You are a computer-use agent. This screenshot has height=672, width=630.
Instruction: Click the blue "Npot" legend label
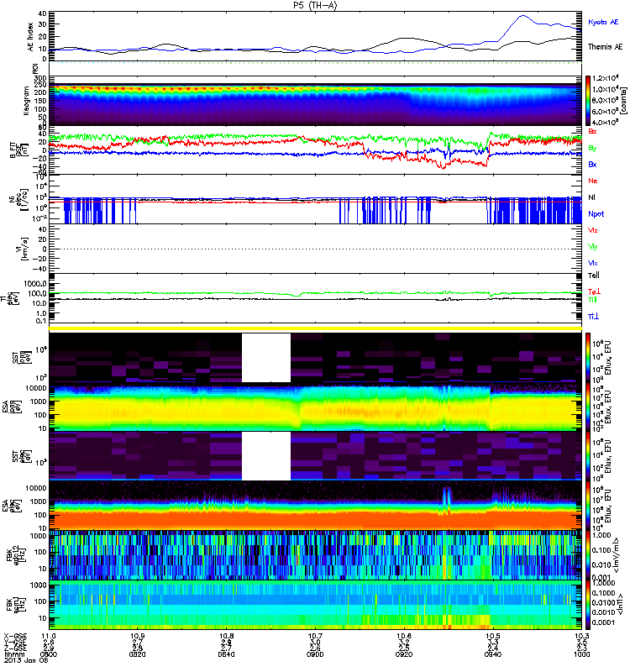pos(596,214)
